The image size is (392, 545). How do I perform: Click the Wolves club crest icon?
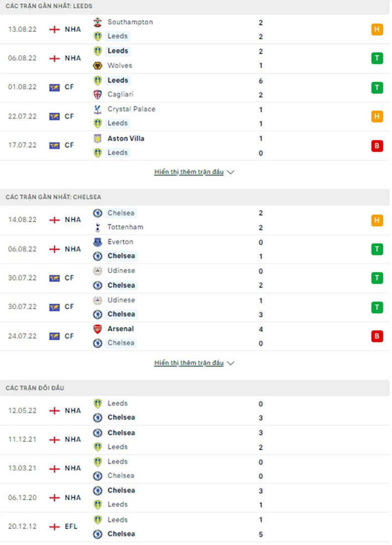(97, 65)
